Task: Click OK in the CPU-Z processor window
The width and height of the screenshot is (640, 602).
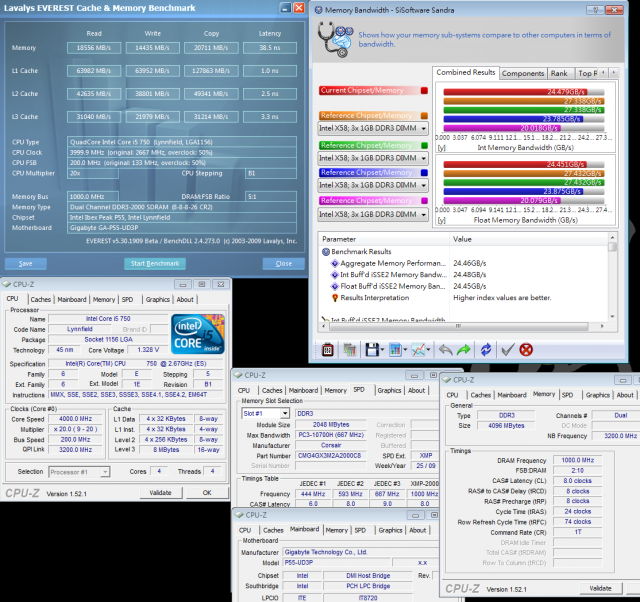Action: point(207,493)
